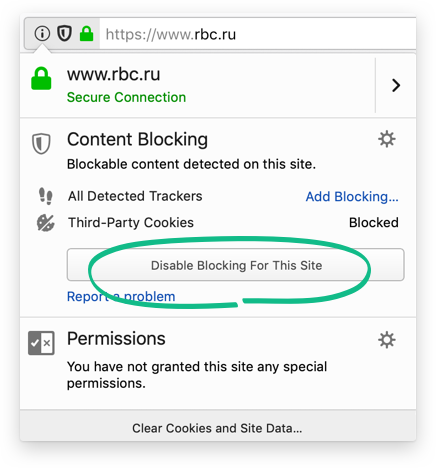The width and height of the screenshot is (436, 468).
Task: Click the footprints trackers icon
Action: pos(46,196)
